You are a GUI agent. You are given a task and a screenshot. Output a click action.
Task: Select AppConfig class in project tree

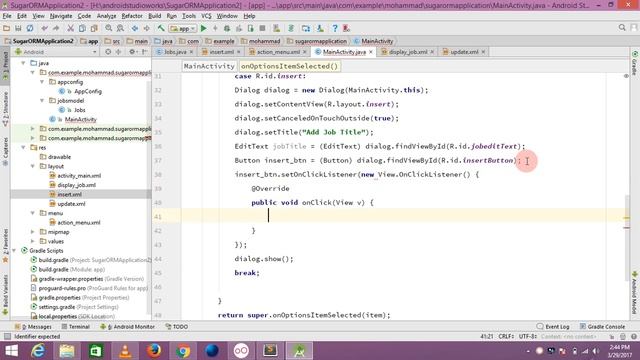[87, 91]
